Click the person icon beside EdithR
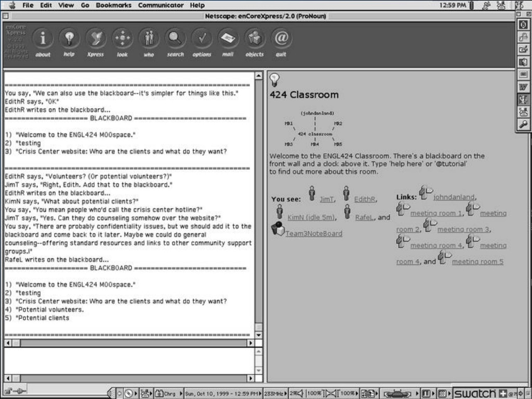Screen dimensions: 532x399 point(346,193)
